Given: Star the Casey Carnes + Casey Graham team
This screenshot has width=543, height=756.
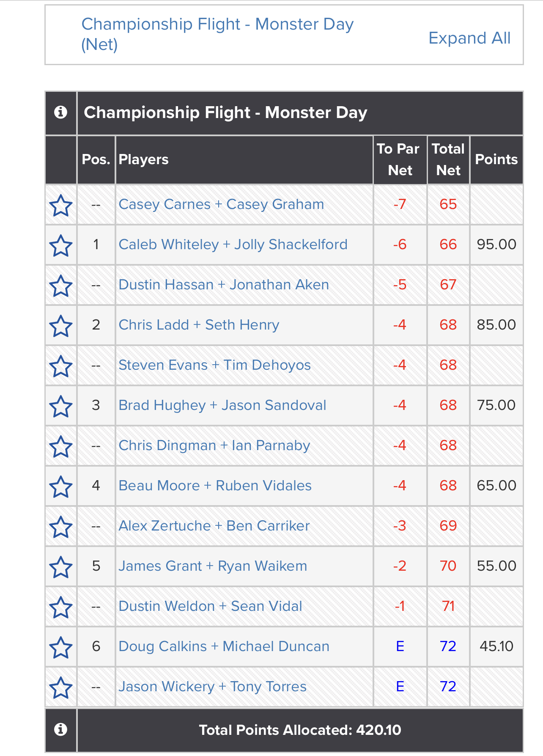Looking at the screenshot, I should point(61,205).
